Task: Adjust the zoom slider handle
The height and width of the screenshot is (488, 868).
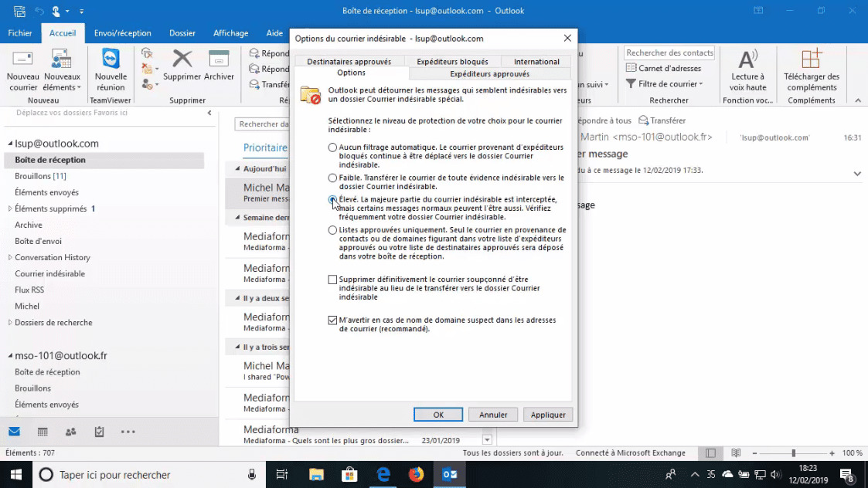Action: tap(793, 453)
